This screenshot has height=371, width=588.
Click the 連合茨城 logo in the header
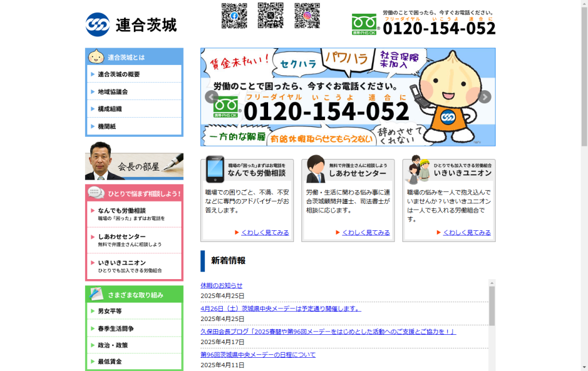pos(131,25)
